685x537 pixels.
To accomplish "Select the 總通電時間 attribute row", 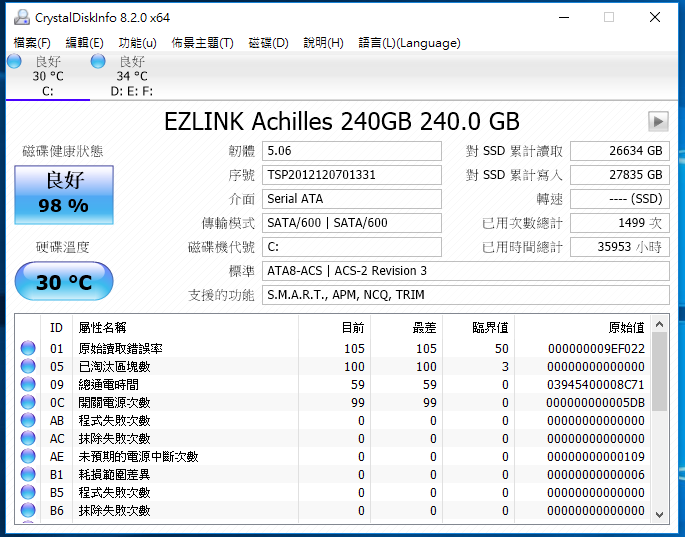I will 333,384.
